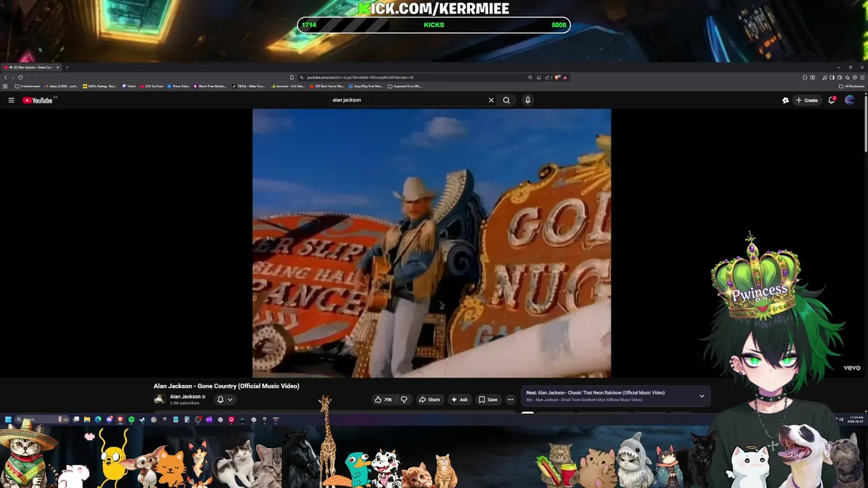The height and width of the screenshot is (488, 868).
Task: Open the Brave Rewards triangle icon
Action: (565, 77)
